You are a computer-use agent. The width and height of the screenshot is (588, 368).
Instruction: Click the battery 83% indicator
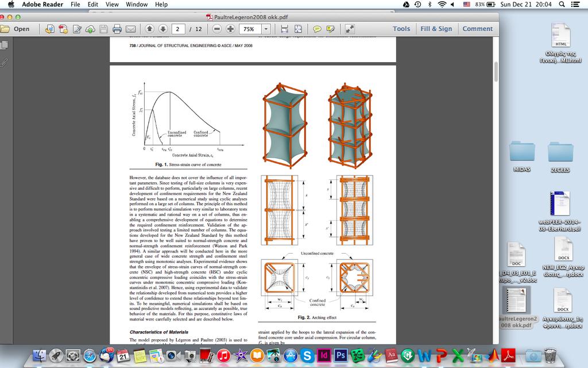[485, 5]
